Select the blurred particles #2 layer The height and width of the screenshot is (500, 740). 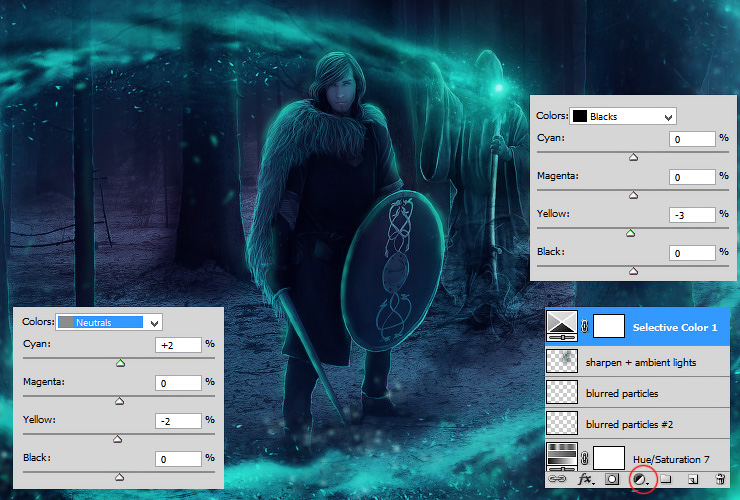[637, 423]
